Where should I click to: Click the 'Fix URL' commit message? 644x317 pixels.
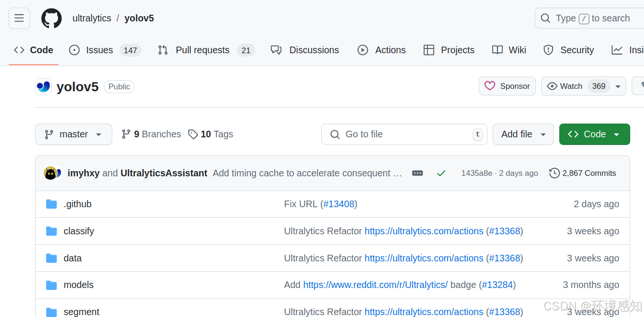pos(301,204)
